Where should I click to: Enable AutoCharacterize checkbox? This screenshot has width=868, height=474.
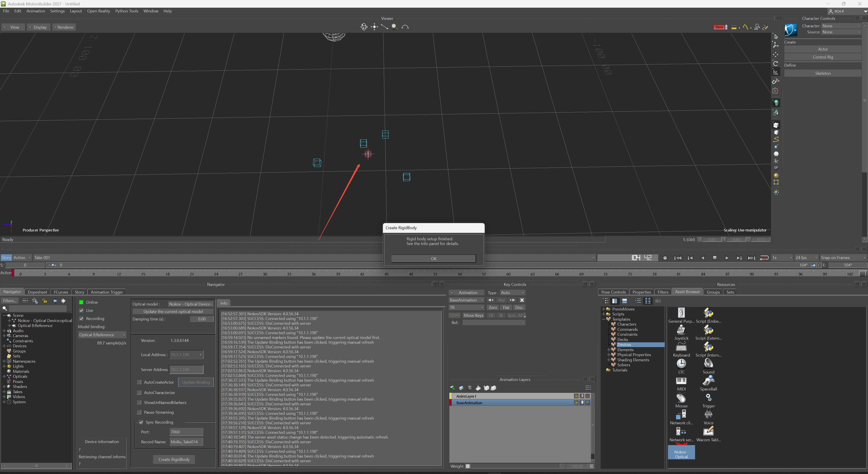click(x=139, y=392)
